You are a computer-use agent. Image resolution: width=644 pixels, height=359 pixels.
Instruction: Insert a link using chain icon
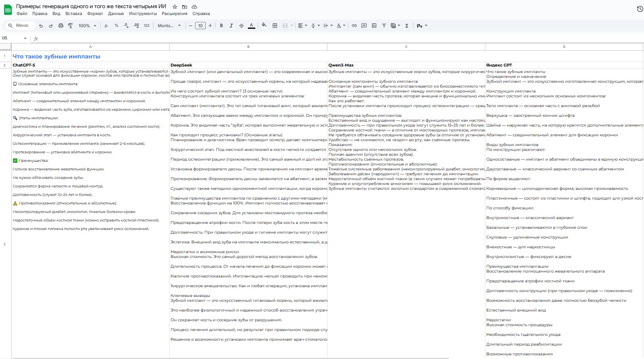click(354, 26)
